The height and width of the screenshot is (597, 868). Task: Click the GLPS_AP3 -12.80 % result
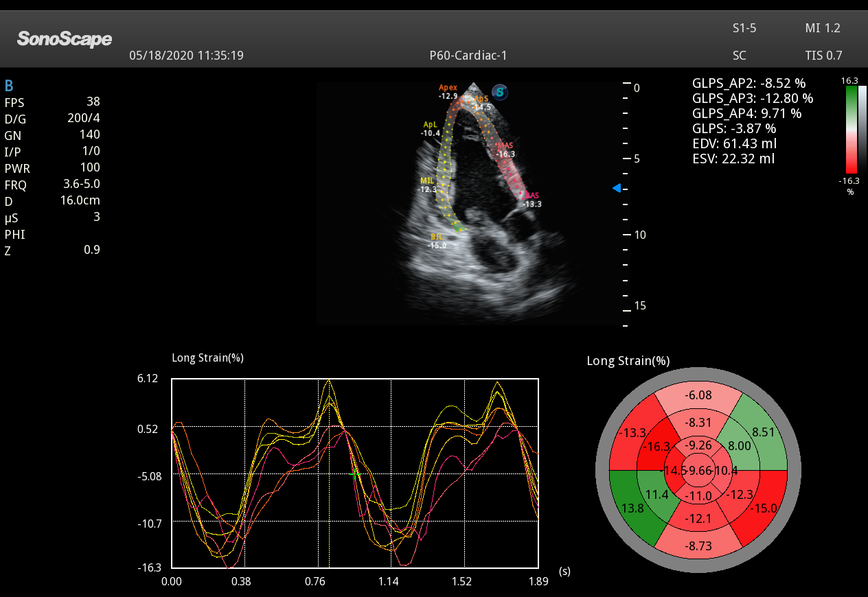[x=753, y=98]
